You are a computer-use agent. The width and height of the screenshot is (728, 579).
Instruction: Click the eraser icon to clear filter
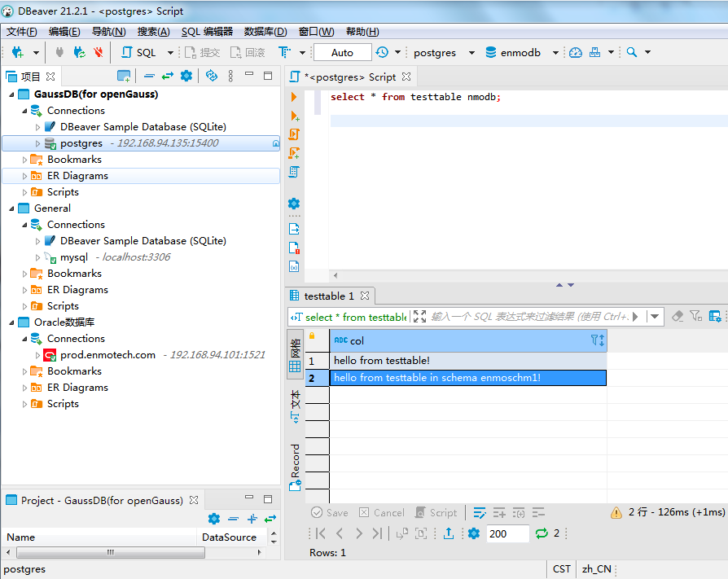coord(678,316)
